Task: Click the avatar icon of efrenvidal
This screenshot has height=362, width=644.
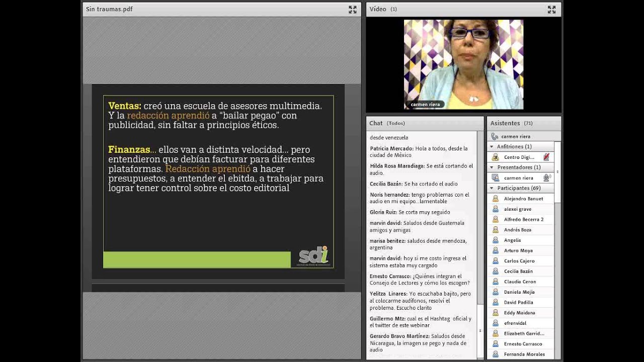Action: [495, 323]
